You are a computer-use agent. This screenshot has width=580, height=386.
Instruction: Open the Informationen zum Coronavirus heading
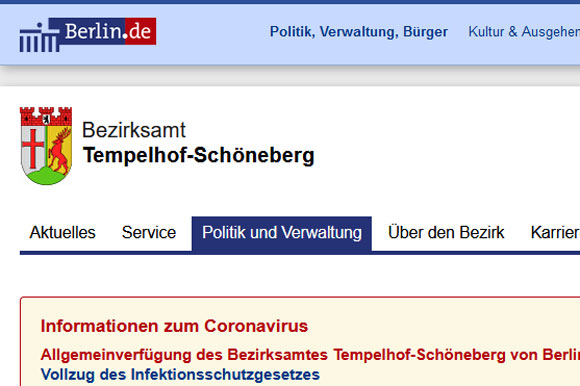point(174,326)
